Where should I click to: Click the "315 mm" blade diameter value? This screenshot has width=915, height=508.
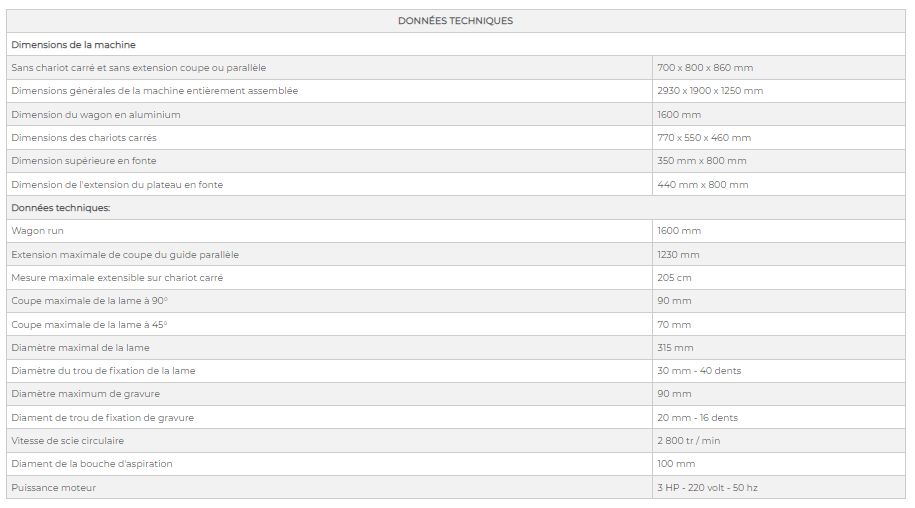675,348
